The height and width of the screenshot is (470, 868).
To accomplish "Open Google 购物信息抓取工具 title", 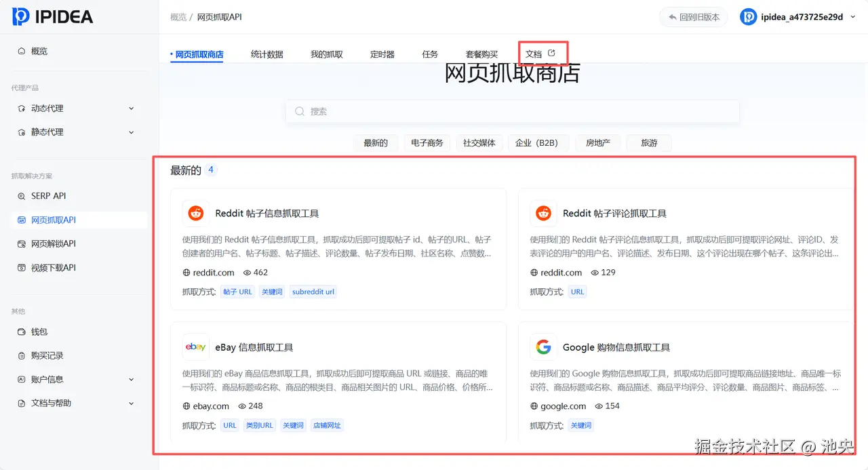I will point(616,347).
